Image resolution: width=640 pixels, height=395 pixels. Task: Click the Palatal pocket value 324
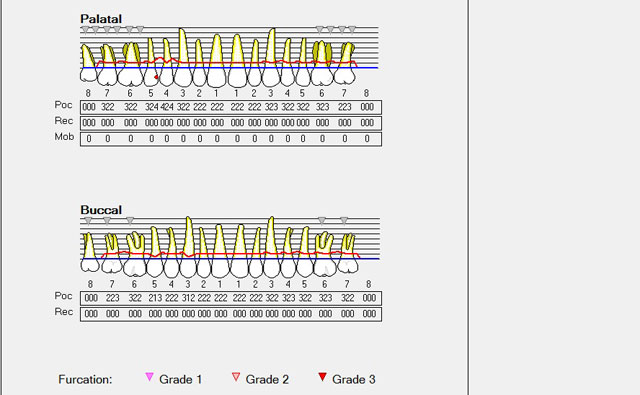(x=151, y=107)
